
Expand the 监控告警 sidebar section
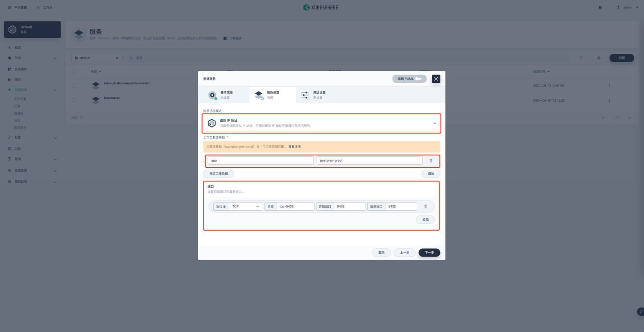pyautogui.click(x=32, y=171)
